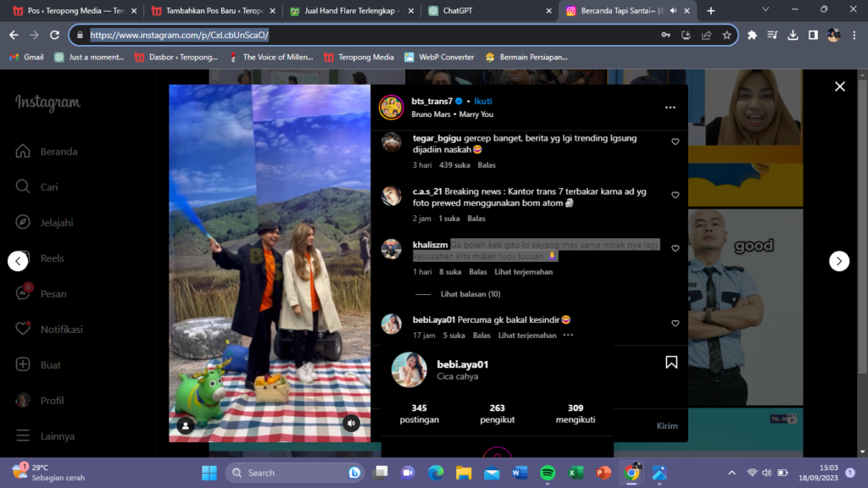Click Lihat terjemahan under bebi.aya01 comment
868x488 pixels.
(x=527, y=335)
